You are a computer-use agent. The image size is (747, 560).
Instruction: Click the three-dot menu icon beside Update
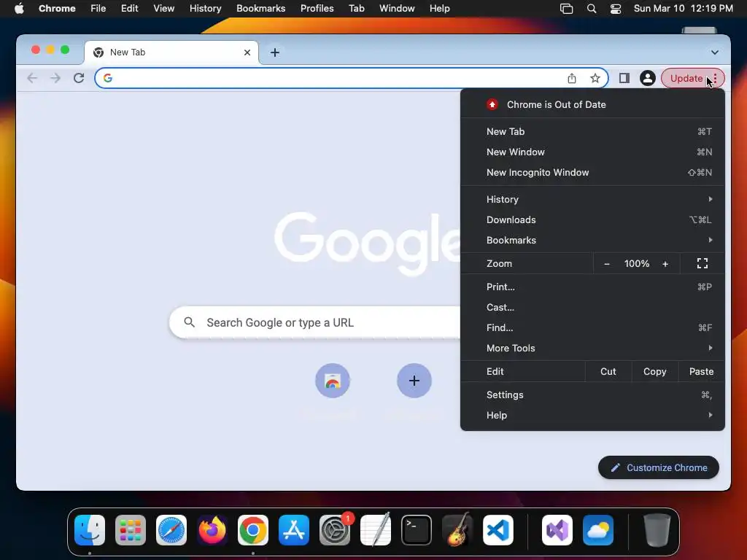coord(715,78)
